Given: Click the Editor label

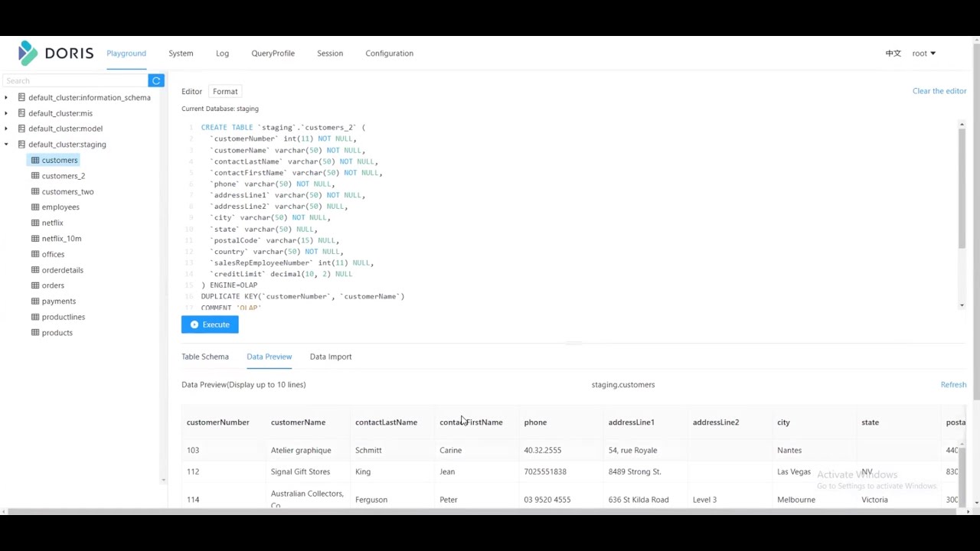Looking at the screenshot, I should point(191,91).
